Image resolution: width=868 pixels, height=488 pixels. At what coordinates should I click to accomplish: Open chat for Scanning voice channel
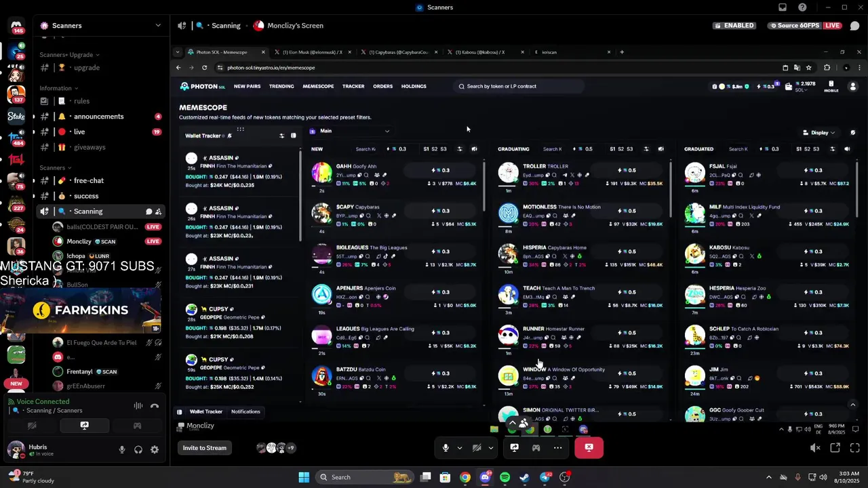[149, 211]
